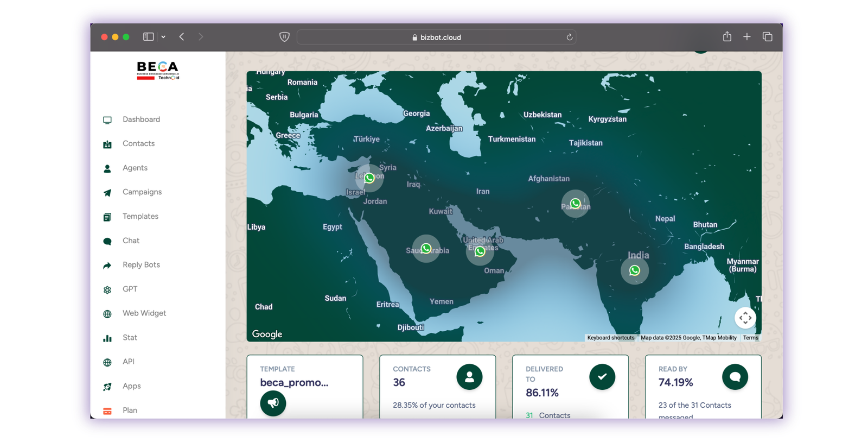
Task: Click the GPT sidebar label
Action: tap(130, 289)
